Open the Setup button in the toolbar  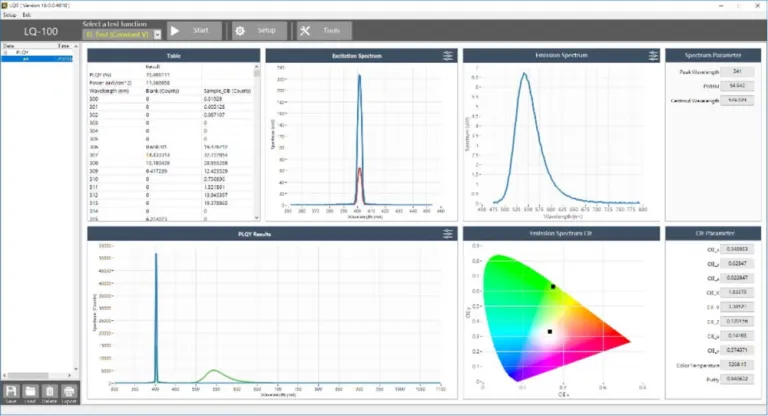pyautogui.click(x=258, y=30)
